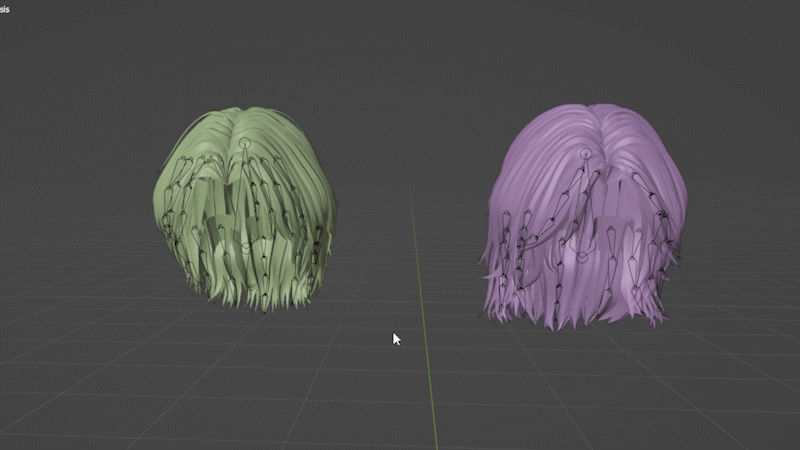Click the lower circle joint of green armature
Viewport: 800px width, 450px height.
pos(246,248)
